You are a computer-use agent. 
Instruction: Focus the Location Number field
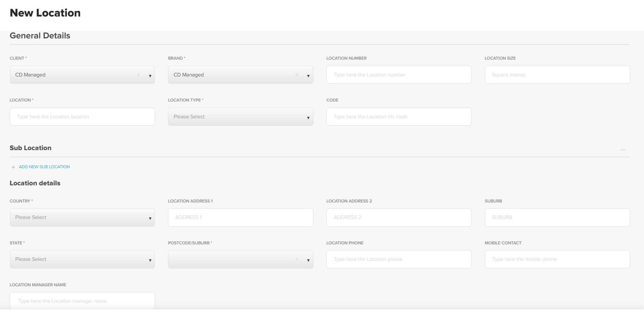[399, 75]
